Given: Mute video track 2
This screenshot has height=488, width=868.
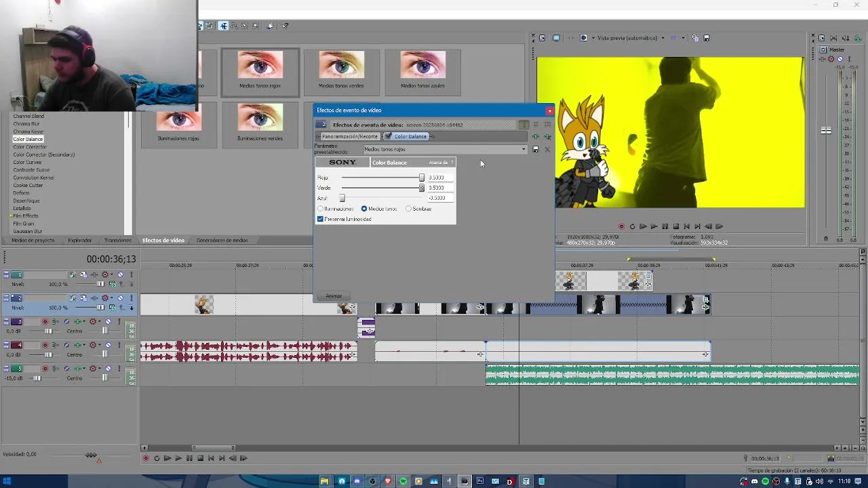Looking at the screenshot, I should pos(120,298).
